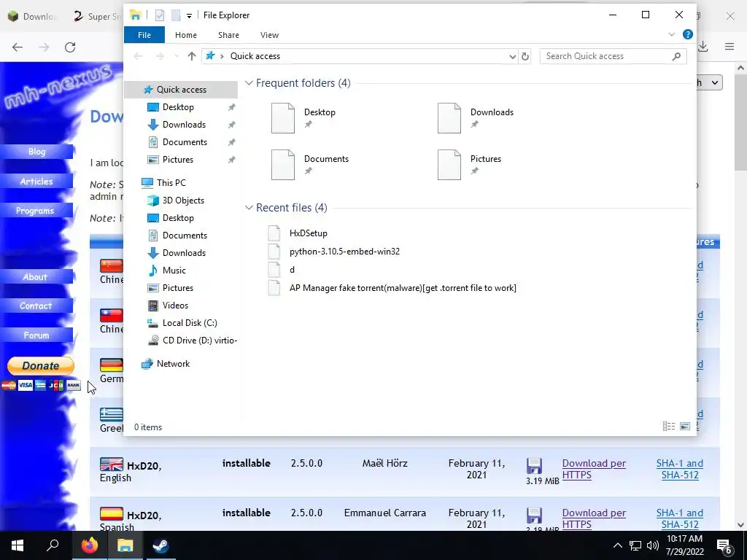Open Firefox downloads panel icon
The width and height of the screenshot is (747, 560).
[x=703, y=47]
